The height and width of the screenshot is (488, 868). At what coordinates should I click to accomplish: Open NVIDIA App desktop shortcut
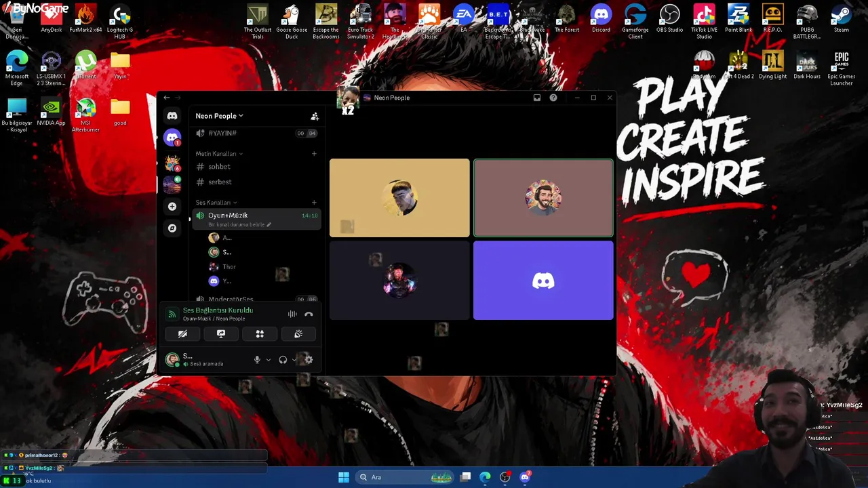tap(51, 113)
